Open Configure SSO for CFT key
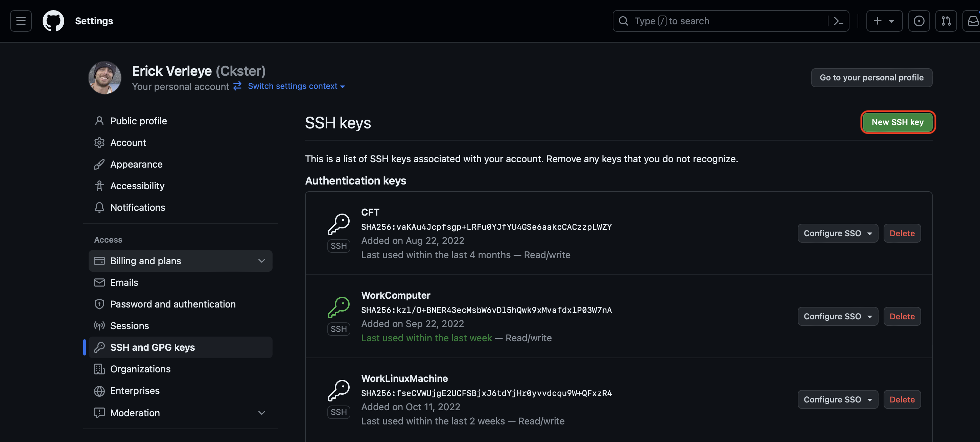 click(x=837, y=234)
